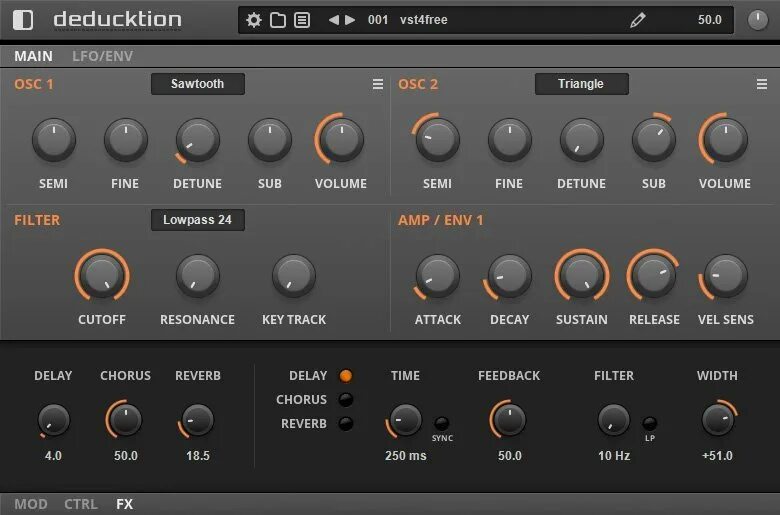Click the delay WIDTH knob
Image resolution: width=780 pixels, height=515 pixels.
point(718,420)
